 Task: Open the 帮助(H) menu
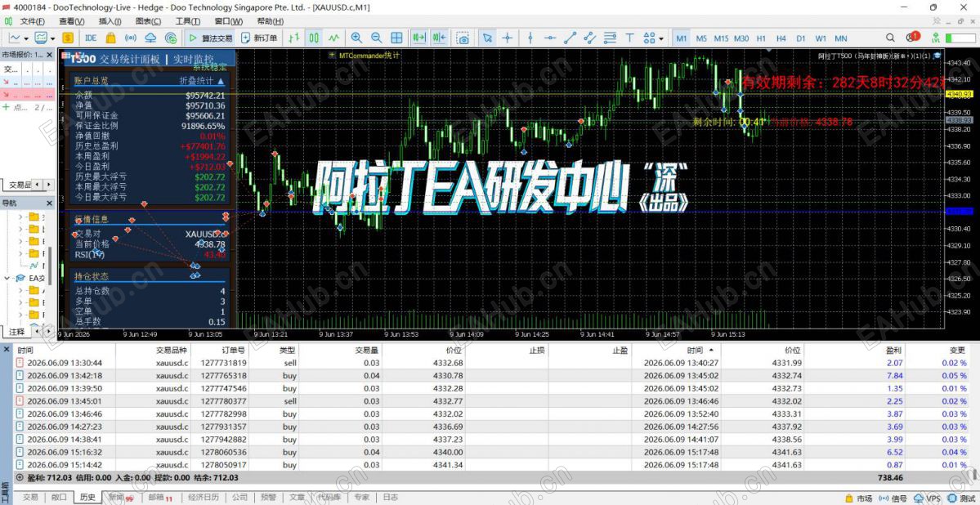[x=270, y=21]
